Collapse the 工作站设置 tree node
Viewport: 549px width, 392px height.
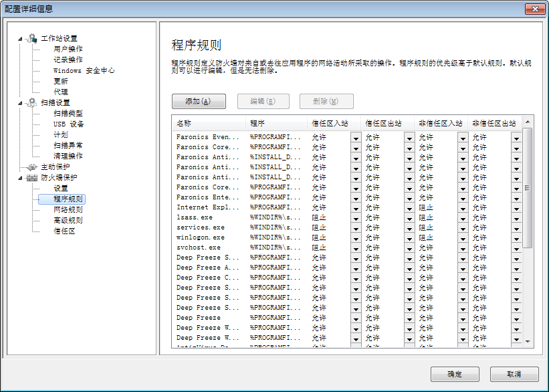pyautogui.click(x=21, y=38)
